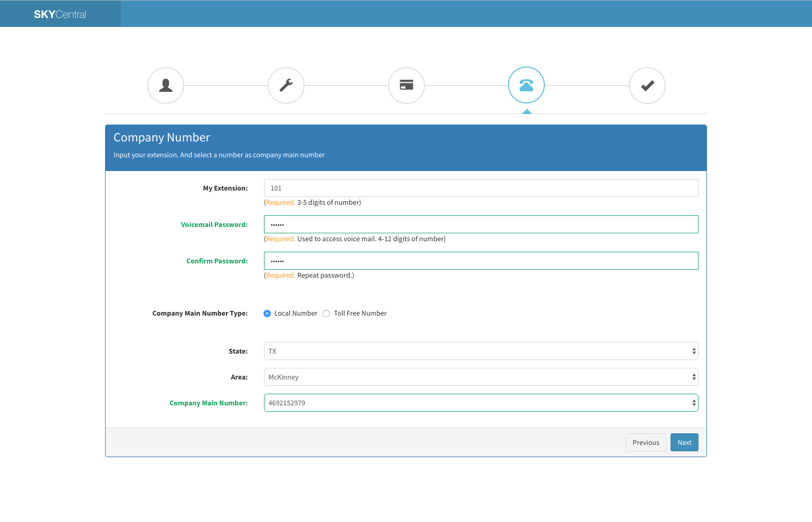Choose the Toll Free Number option

tap(326, 314)
